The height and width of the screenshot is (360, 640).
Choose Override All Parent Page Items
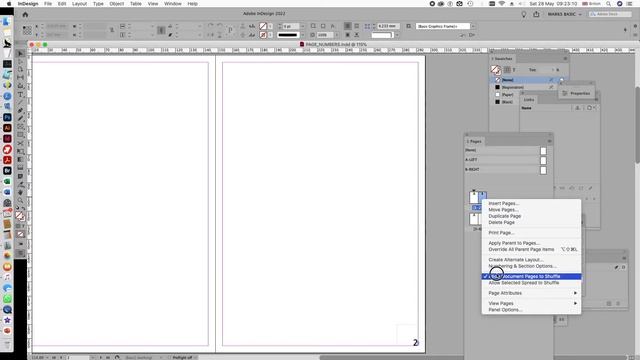(531, 249)
